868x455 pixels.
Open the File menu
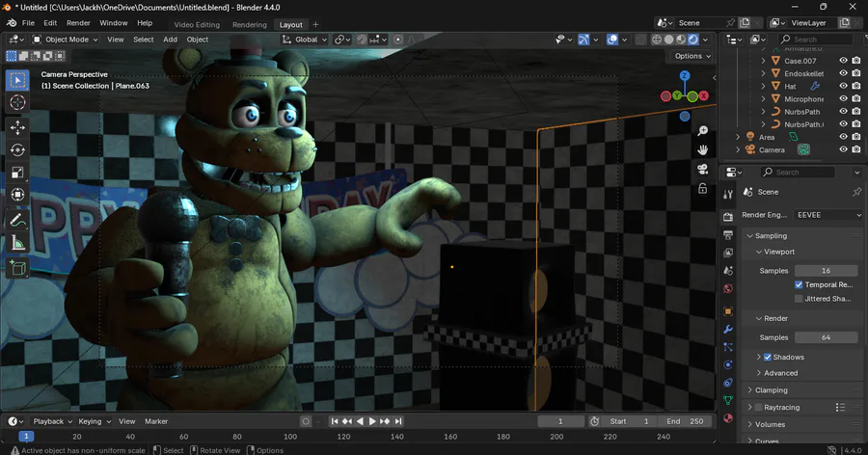[28, 23]
